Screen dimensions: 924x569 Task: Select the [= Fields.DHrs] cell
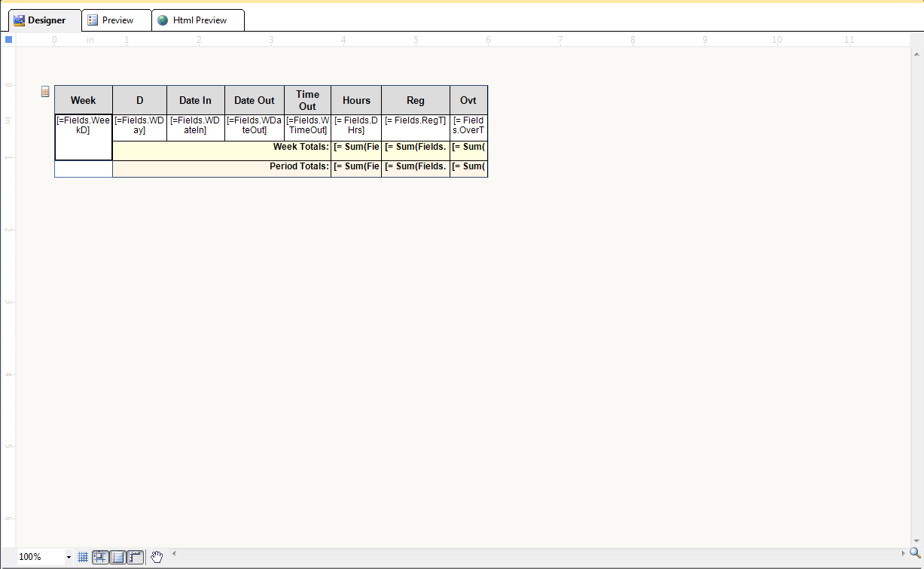point(356,128)
